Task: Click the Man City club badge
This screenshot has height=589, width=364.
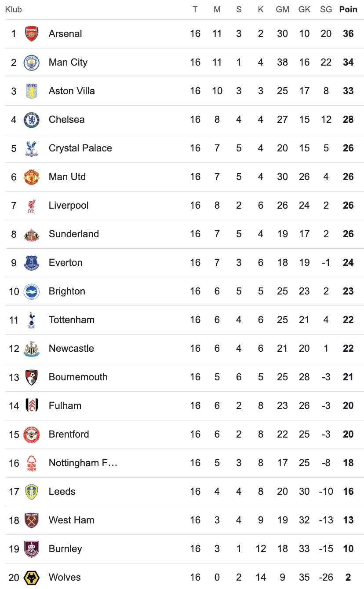Action: 32,63
